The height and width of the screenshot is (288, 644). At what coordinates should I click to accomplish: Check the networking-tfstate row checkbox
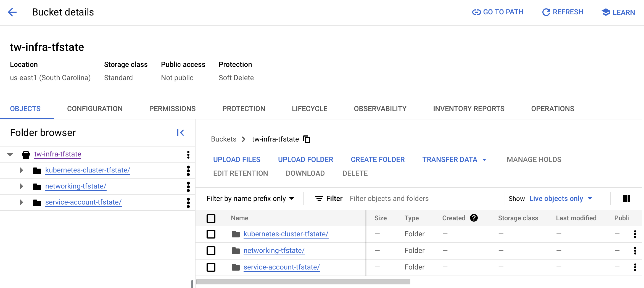(211, 251)
